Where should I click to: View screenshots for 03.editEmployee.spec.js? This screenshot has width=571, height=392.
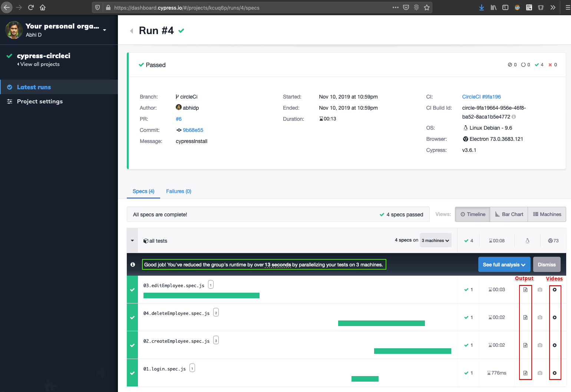[x=540, y=290]
